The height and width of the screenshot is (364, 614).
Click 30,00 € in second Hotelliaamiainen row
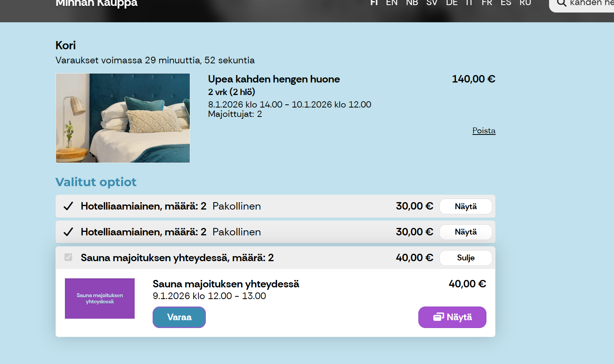coord(415,232)
